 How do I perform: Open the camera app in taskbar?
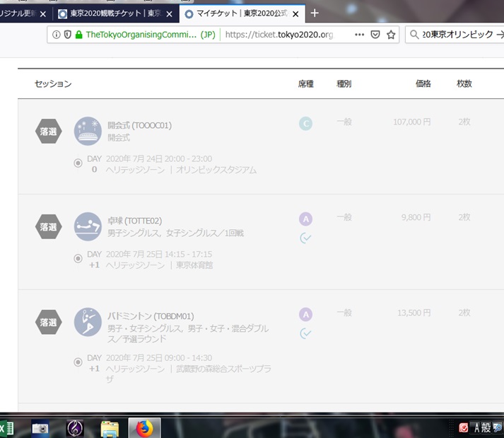pos(40,429)
